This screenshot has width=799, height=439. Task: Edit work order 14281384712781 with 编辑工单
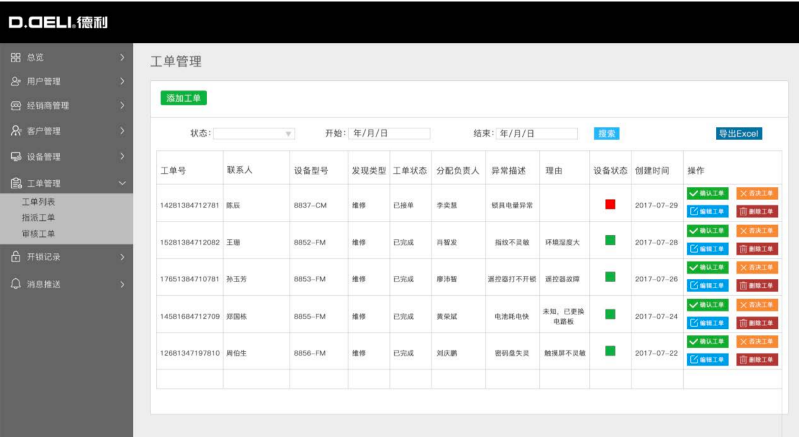[707, 211]
